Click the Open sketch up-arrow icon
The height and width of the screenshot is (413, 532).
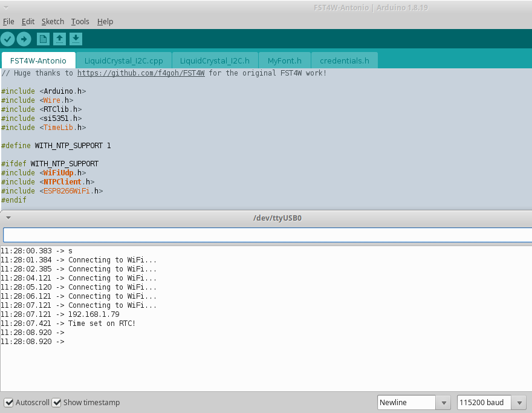pyautogui.click(x=59, y=39)
